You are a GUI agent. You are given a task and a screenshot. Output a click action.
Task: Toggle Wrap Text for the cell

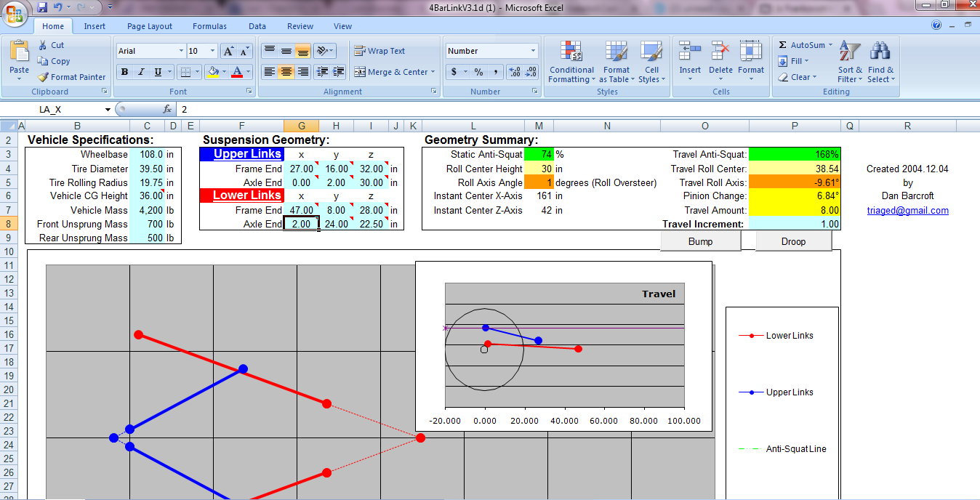(379, 51)
